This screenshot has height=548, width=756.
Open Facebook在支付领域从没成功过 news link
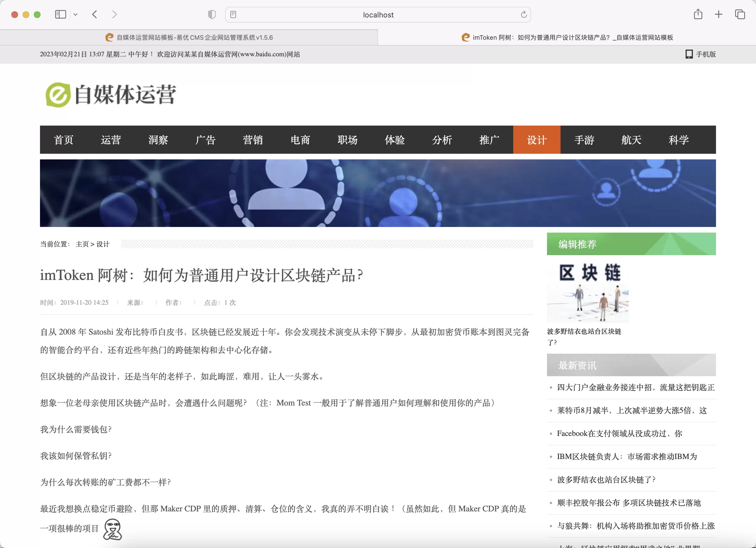[620, 433]
